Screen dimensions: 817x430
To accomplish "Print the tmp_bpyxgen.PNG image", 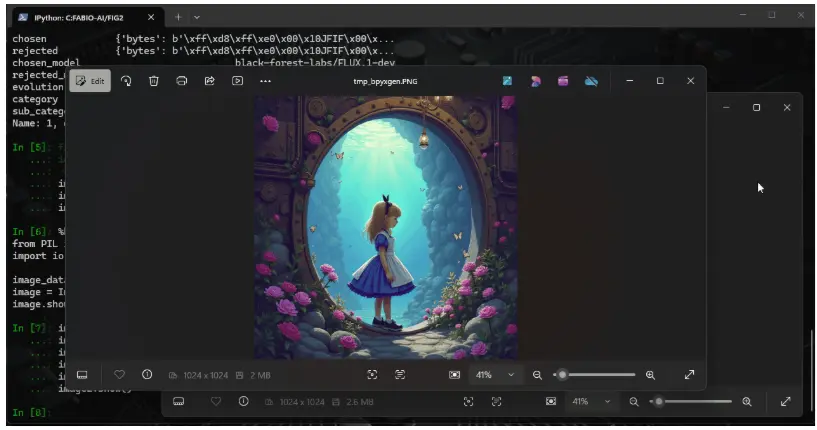I will pos(182,81).
